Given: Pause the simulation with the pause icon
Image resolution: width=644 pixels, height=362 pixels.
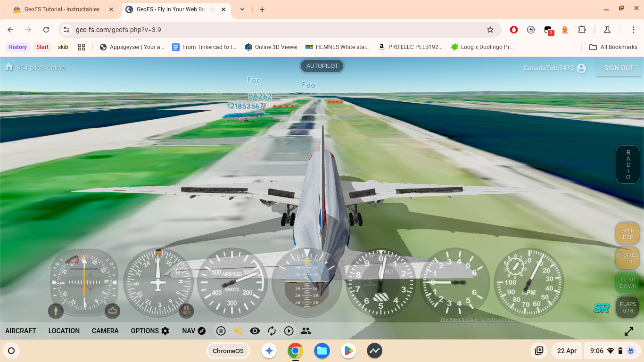Looking at the screenshot, I should click(x=221, y=330).
